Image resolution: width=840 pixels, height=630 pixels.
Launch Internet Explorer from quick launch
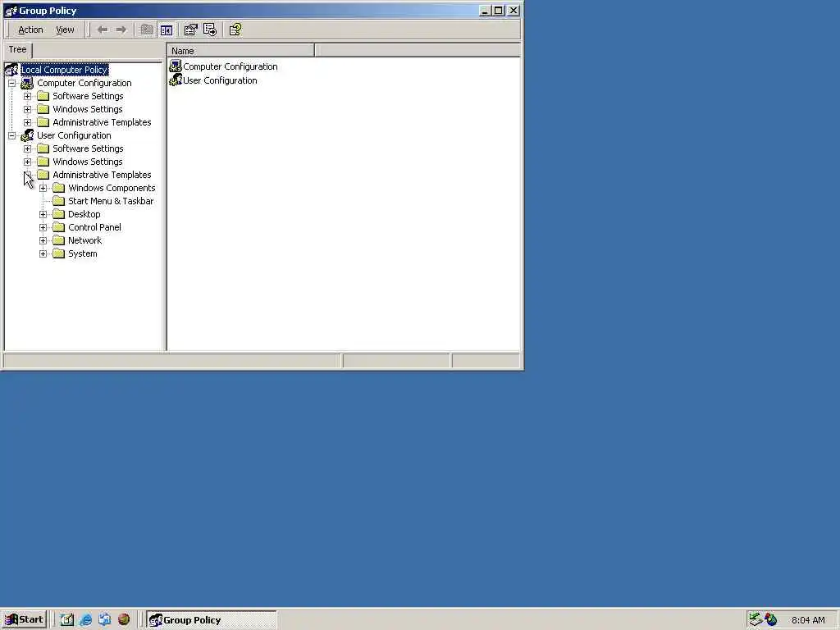(x=85, y=620)
